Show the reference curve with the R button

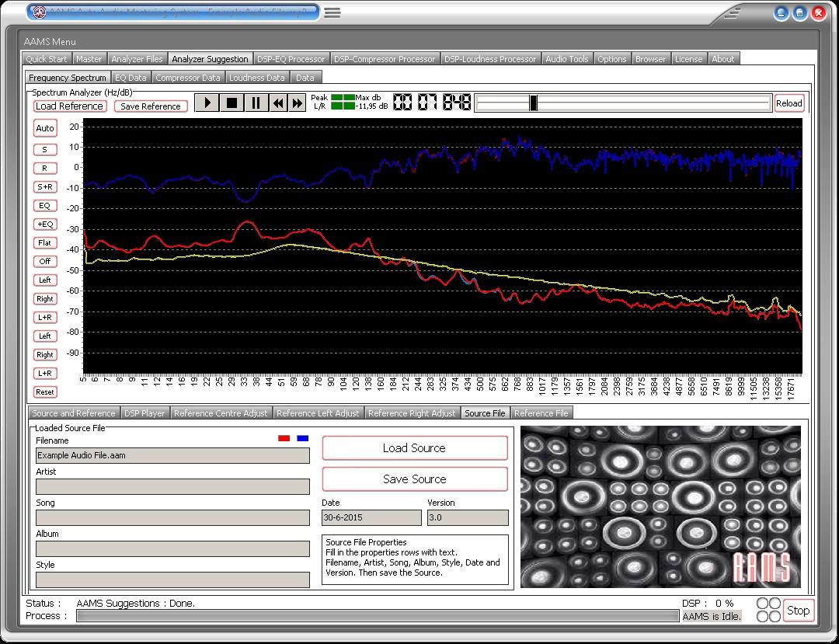[45, 168]
